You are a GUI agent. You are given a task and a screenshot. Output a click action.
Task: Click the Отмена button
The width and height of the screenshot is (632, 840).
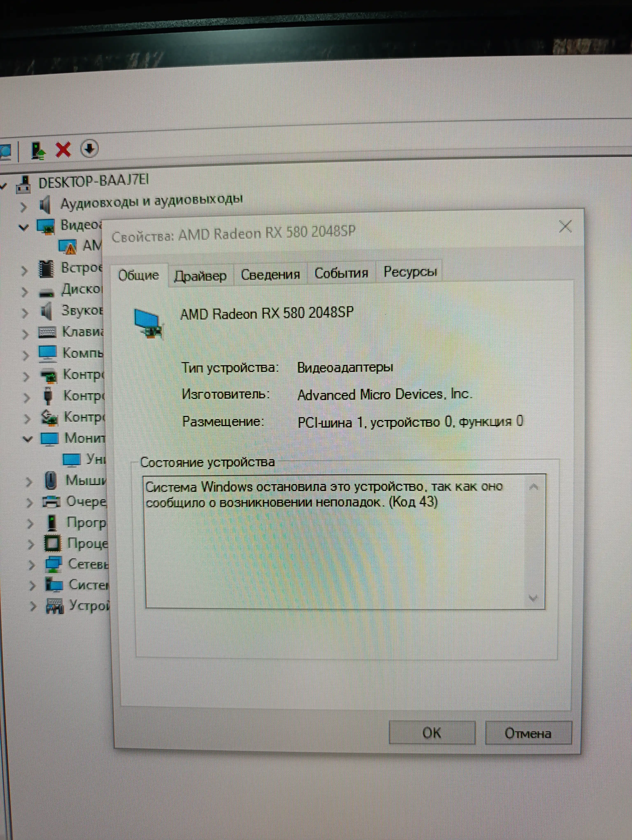(x=528, y=733)
